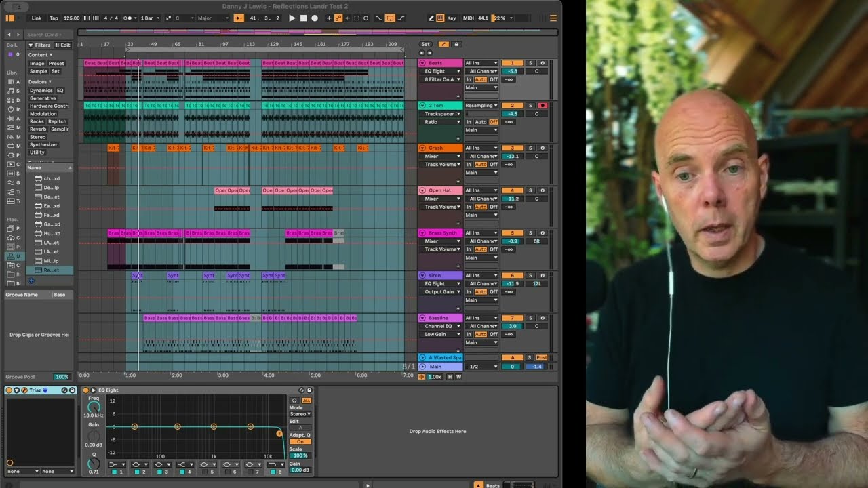Image resolution: width=868 pixels, height=488 pixels.
Task: Turn off Adapt. Q On button
Action: 300,442
